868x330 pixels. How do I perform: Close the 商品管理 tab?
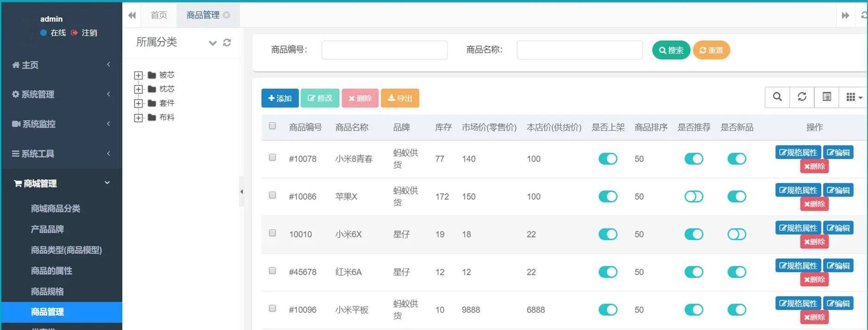(227, 15)
